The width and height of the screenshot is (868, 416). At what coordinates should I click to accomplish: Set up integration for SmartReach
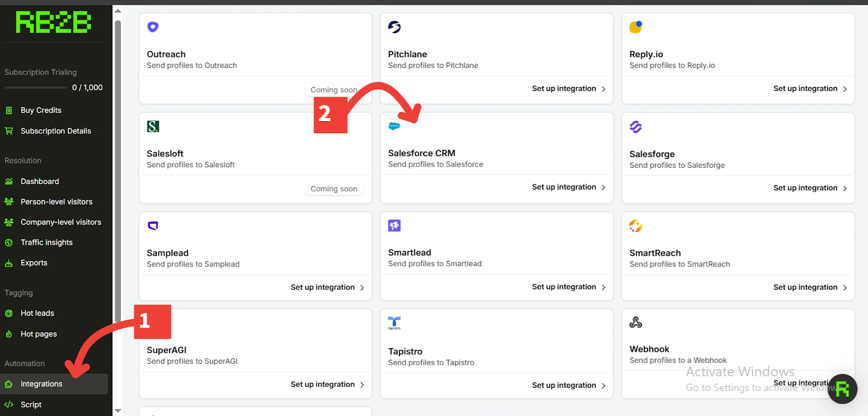(810, 287)
